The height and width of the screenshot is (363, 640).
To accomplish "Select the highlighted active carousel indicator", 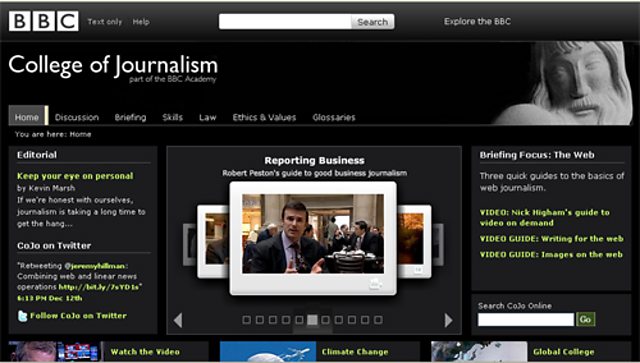I will click(x=312, y=320).
